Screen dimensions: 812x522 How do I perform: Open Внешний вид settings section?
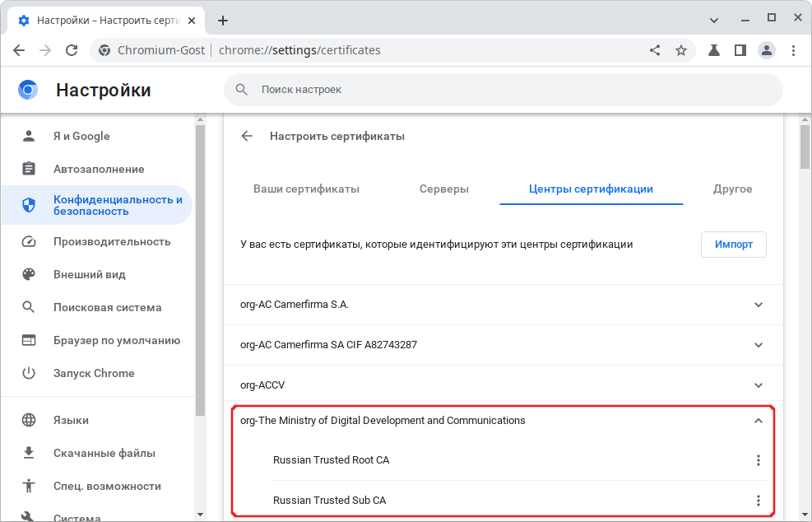[x=97, y=274]
